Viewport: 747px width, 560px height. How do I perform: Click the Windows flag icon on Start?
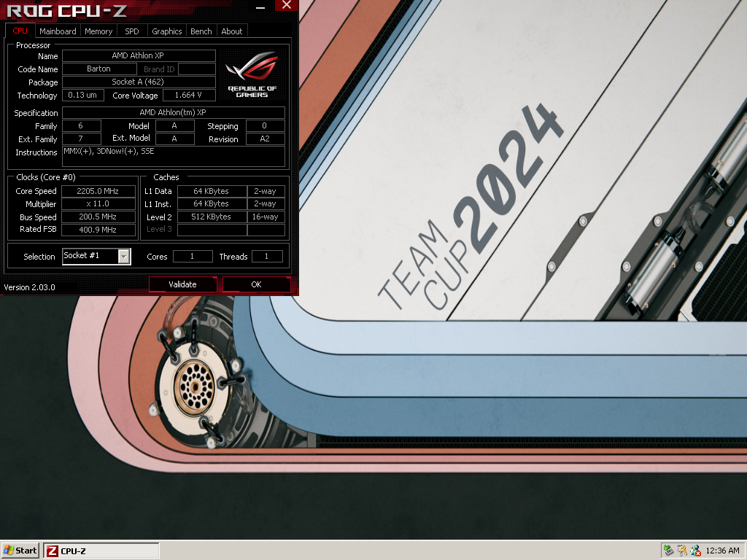point(9,551)
